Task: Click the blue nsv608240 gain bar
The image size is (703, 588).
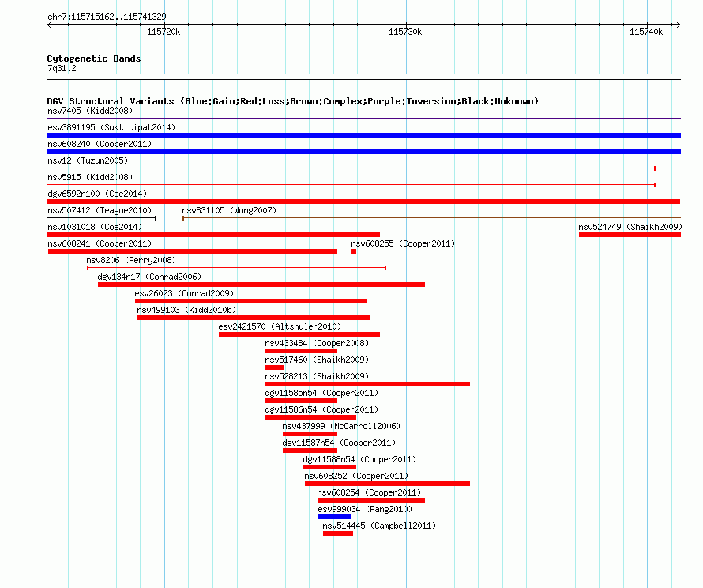Action: (x=363, y=152)
